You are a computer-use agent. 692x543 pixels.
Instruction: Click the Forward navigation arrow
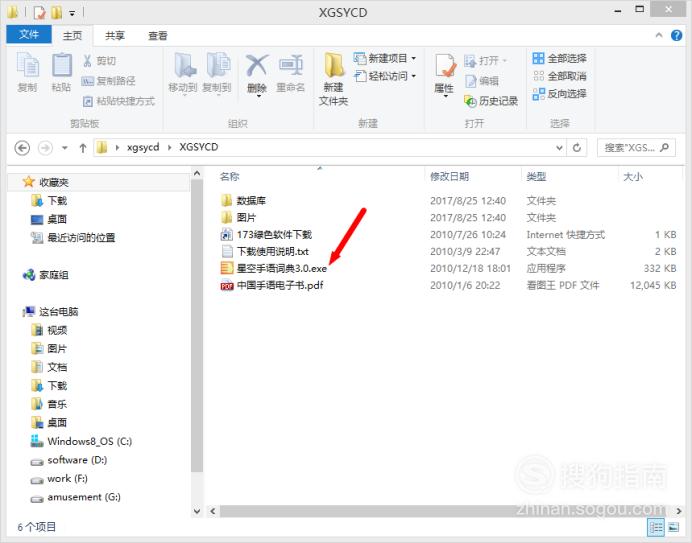pyautogui.click(x=45, y=147)
